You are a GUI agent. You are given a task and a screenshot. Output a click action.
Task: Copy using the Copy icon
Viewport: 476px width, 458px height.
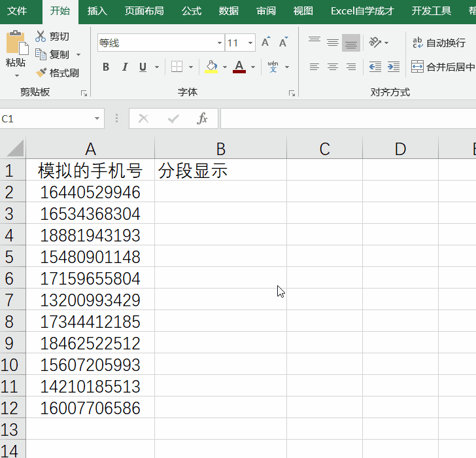pyautogui.click(x=41, y=54)
